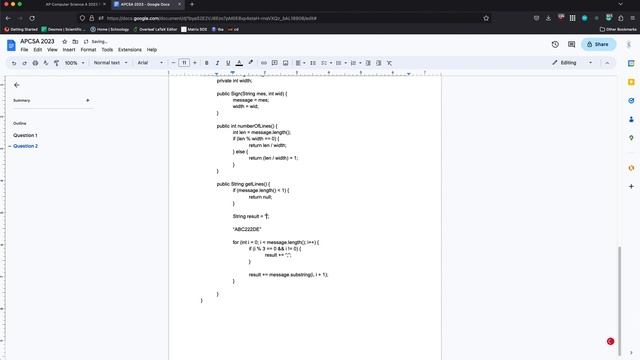Screen dimensions: 640x360
Task: Click the Clear formatting icon
Action: click(x=389, y=63)
